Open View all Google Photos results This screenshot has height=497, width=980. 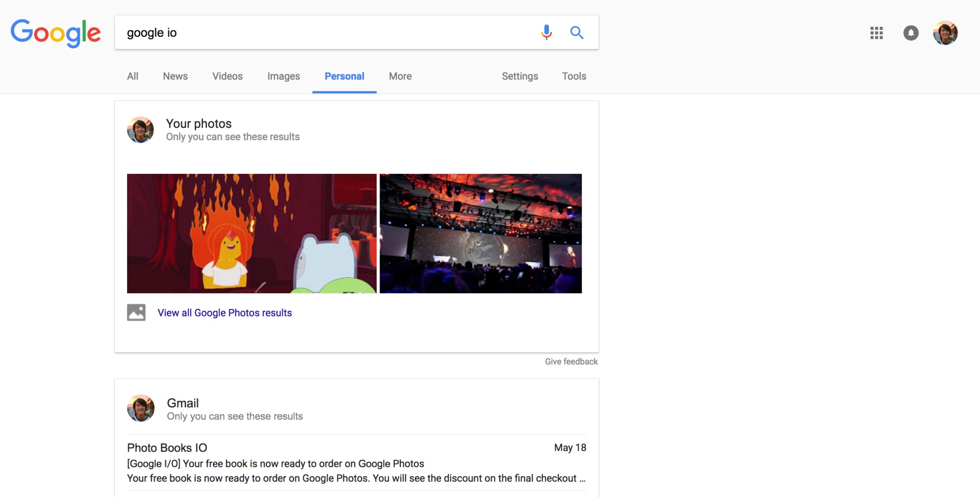pos(225,313)
